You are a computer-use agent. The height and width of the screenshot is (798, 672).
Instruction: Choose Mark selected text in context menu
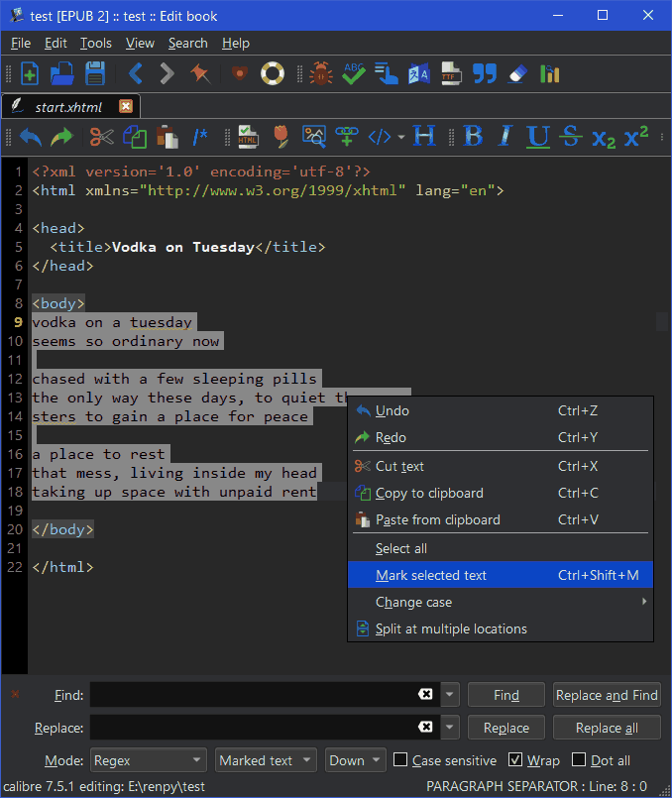501,575
